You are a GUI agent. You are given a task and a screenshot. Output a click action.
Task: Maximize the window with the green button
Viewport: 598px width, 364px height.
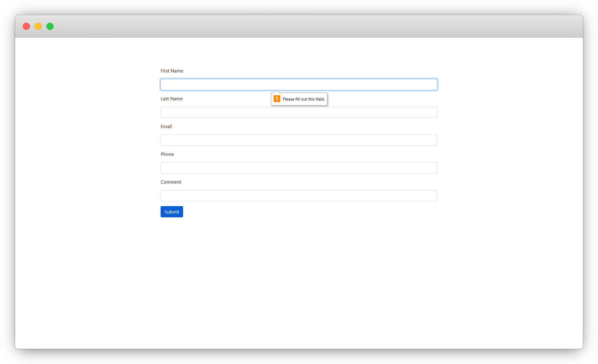(x=50, y=26)
